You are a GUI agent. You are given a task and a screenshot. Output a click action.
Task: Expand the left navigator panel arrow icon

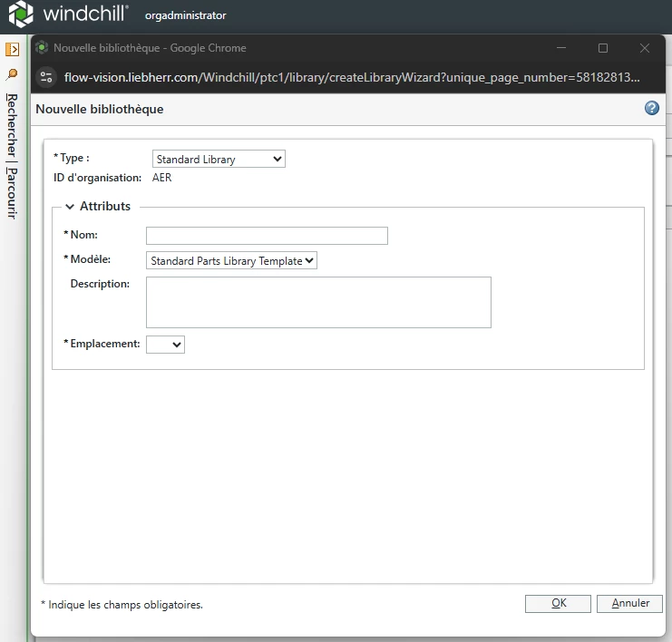(x=13, y=49)
